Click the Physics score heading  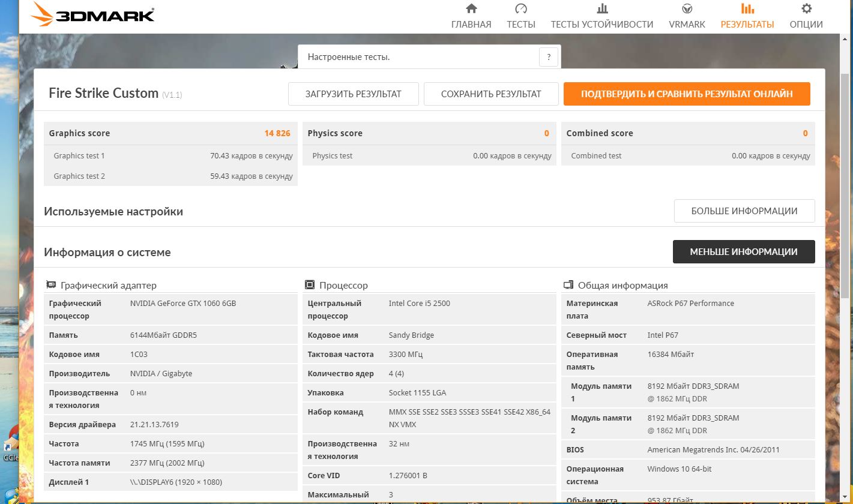click(335, 133)
